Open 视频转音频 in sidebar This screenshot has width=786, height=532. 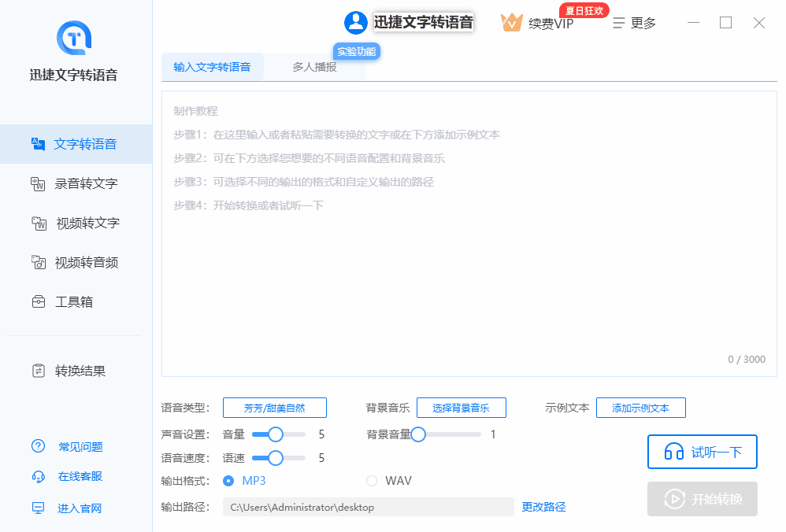(76, 263)
